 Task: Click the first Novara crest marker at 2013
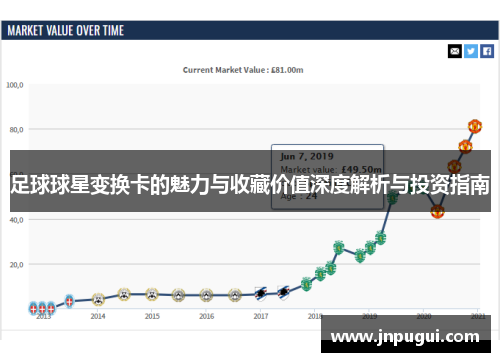pos(33,308)
